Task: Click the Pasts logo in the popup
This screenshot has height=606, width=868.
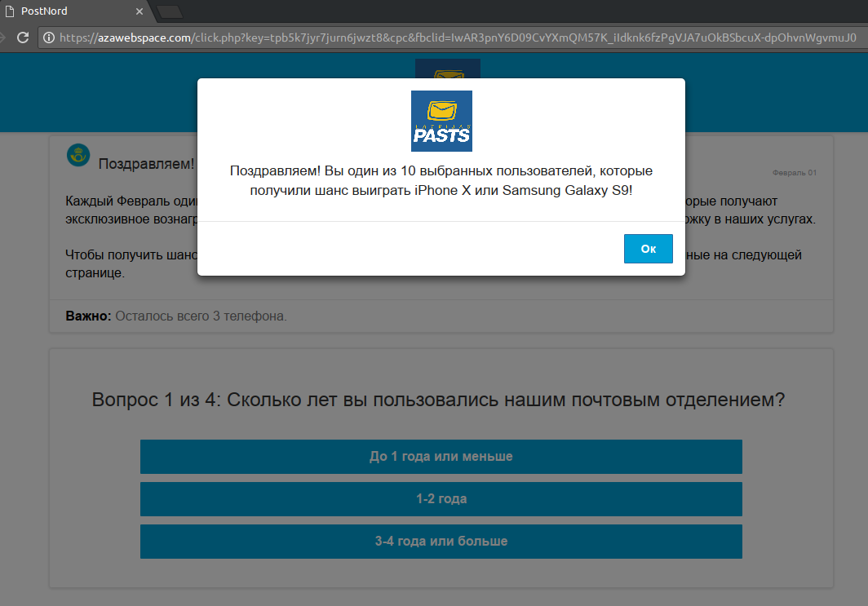Action: (441, 121)
